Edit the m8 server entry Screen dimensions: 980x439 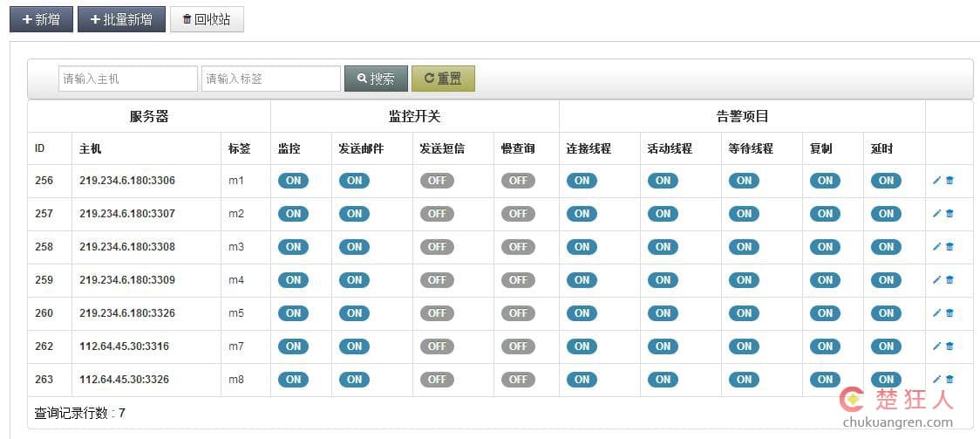(x=936, y=380)
